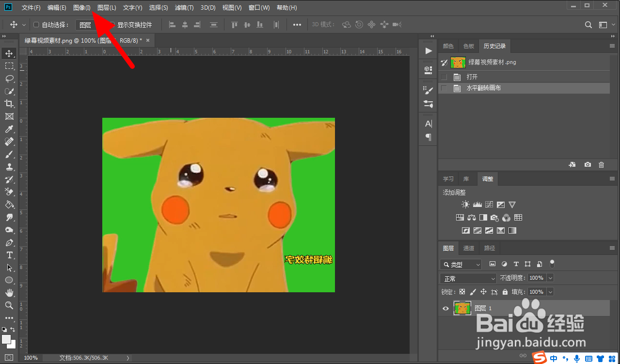The width and height of the screenshot is (620, 364).
Task: Click the zoom level 100% field
Action: pyautogui.click(x=31, y=358)
